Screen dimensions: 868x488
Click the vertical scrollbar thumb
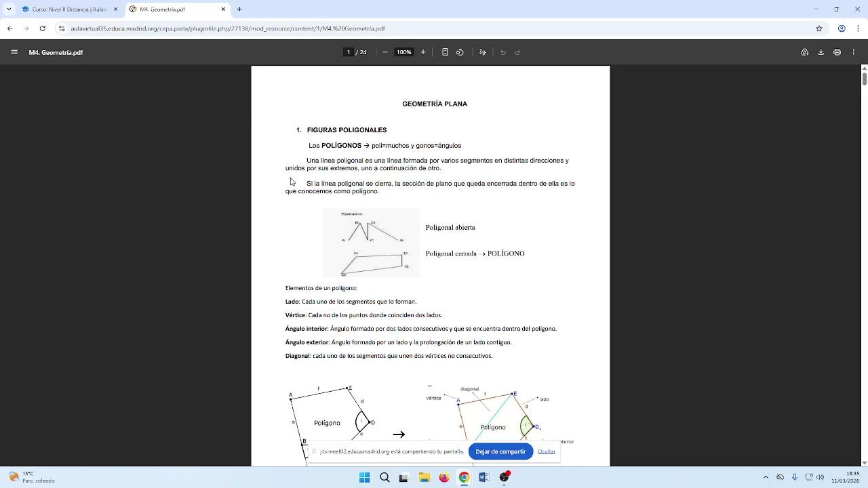(864, 79)
